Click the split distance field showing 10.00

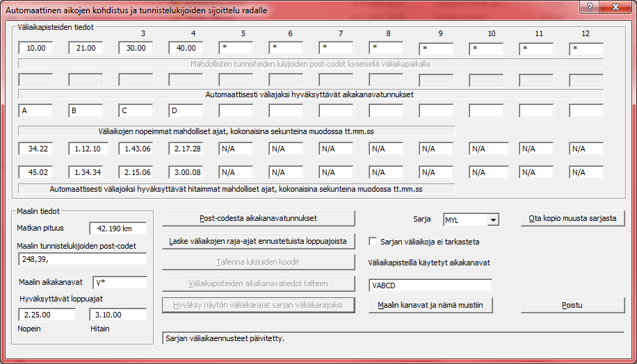tap(35, 49)
